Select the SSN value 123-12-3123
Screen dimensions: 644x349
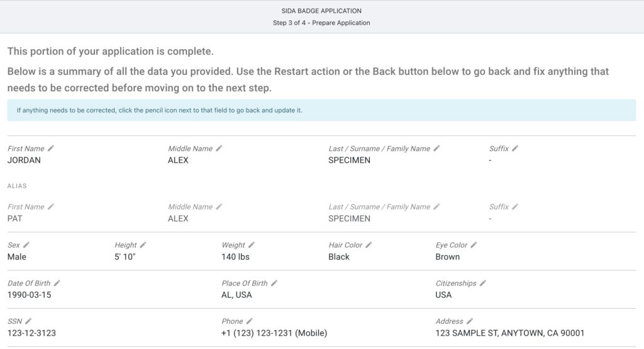[x=31, y=333]
